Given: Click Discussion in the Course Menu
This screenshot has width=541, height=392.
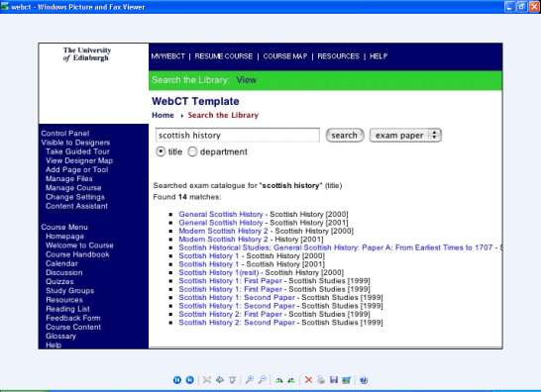Looking at the screenshot, I should [x=64, y=272].
